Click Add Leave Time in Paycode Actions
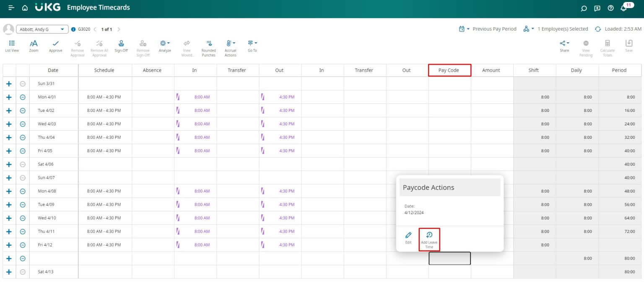The height and width of the screenshot is (288, 644). click(x=429, y=239)
